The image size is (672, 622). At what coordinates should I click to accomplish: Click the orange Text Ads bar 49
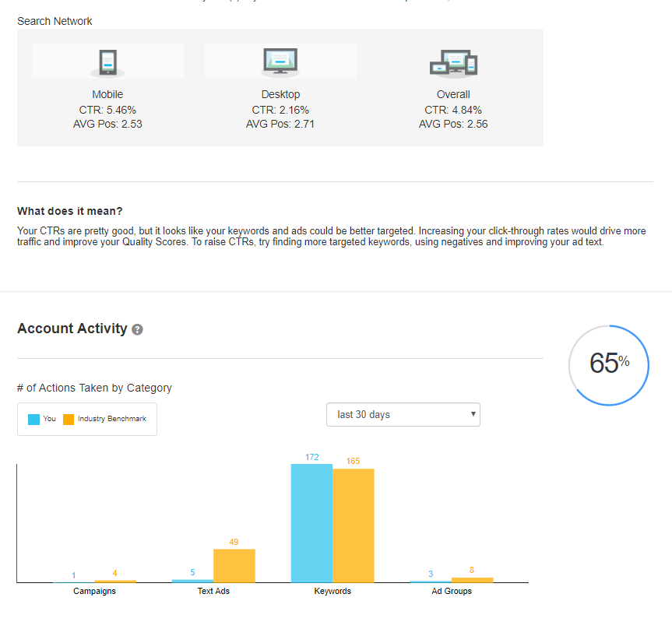pyautogui.click(x=234, y=565)
